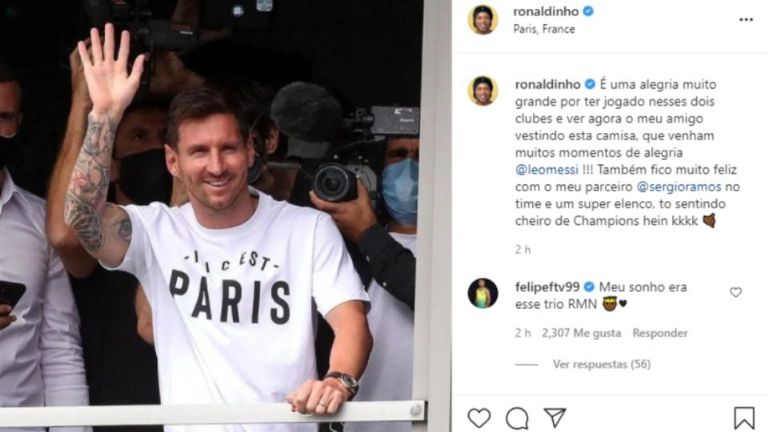Open felipeftv99 username link

point(547,287)
